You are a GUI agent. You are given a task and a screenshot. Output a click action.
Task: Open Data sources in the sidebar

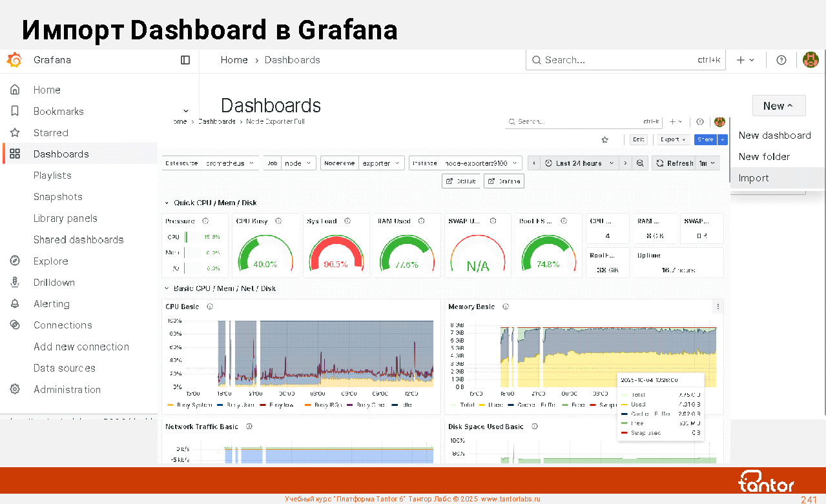click(x=65, y=368)
